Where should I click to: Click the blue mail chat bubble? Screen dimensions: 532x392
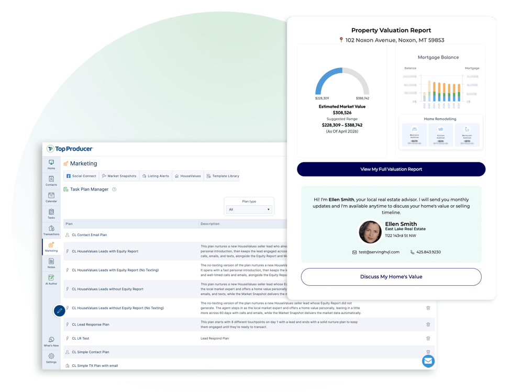[428, 361]
